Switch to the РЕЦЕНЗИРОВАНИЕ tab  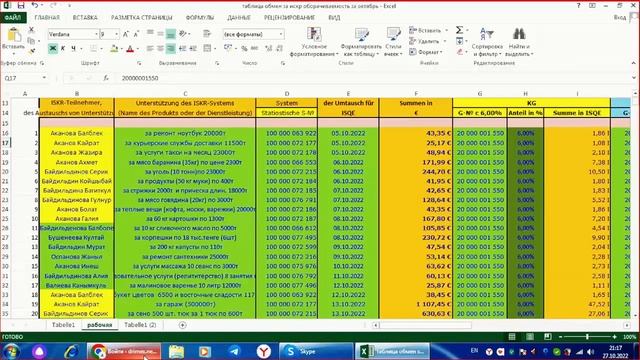point(289,18)
